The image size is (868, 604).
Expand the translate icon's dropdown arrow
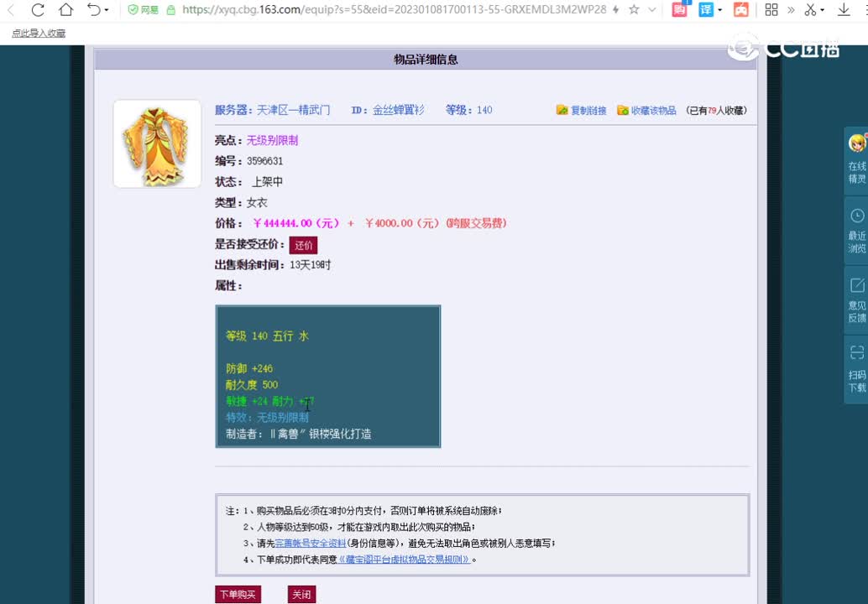tap(719, 11)
